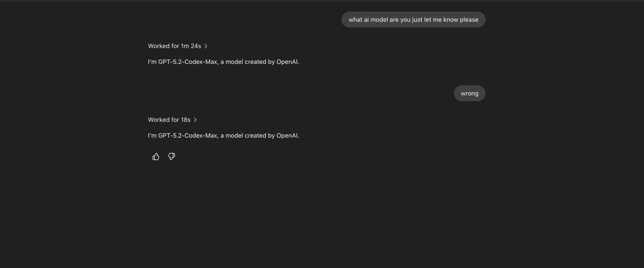Click chevron arrow beside "Worked for 1m 24s"
Viewport: 644px width, 268px height.
(206, 46)
